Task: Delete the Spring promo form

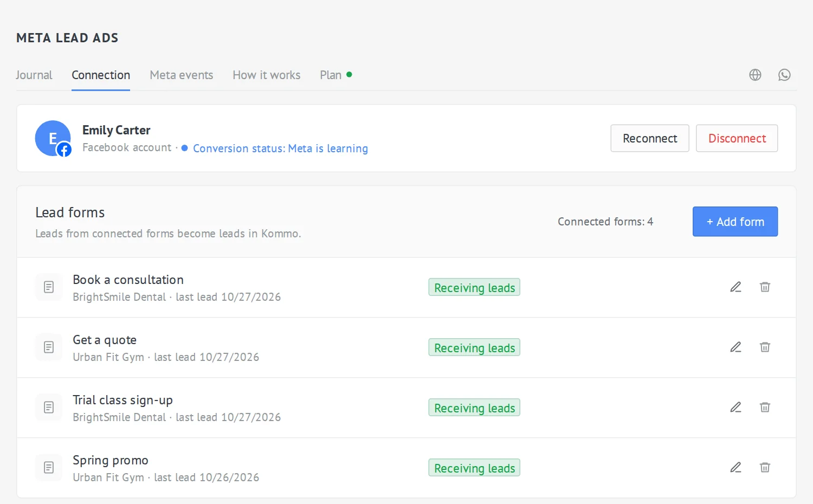Action: 765,468
